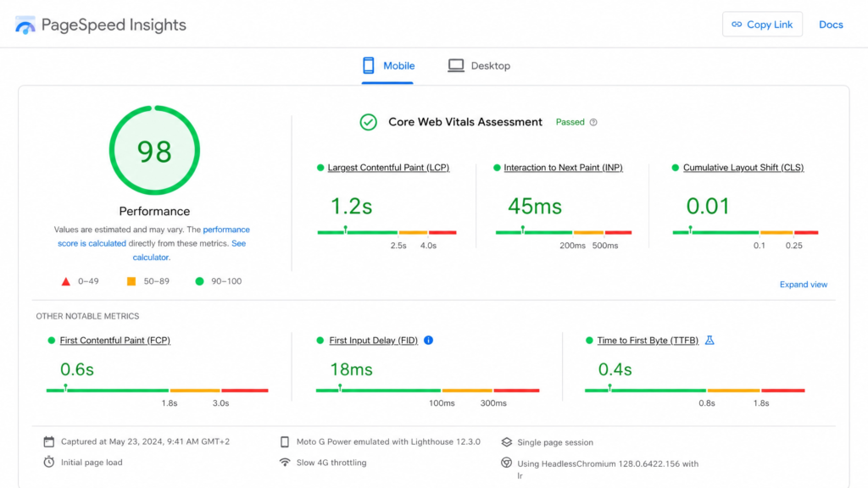
Task: Click the 1.2s LCP value
Action: coord(351,207)
